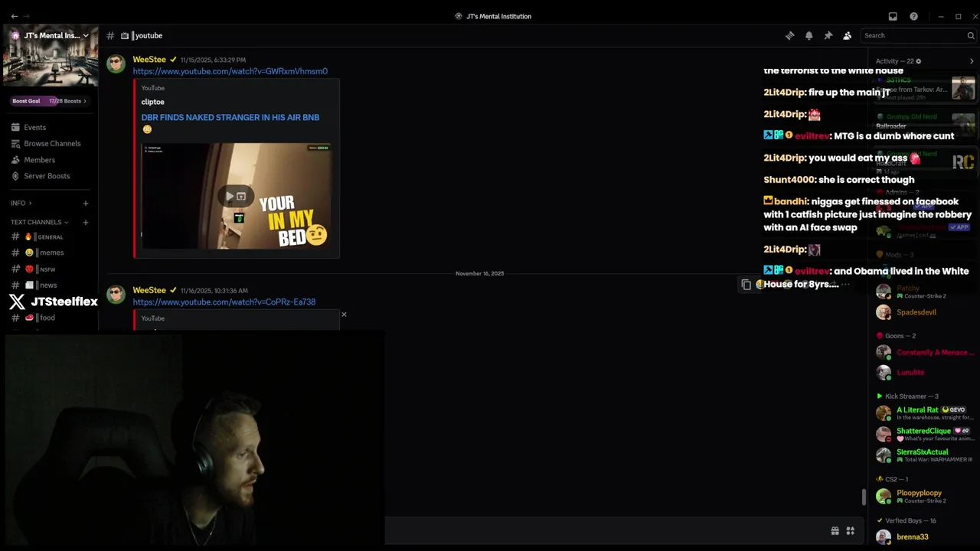Screen dimensions: 980x551
Task: Open Constantly A Menace member entry
Action: (x=925, y=353)
